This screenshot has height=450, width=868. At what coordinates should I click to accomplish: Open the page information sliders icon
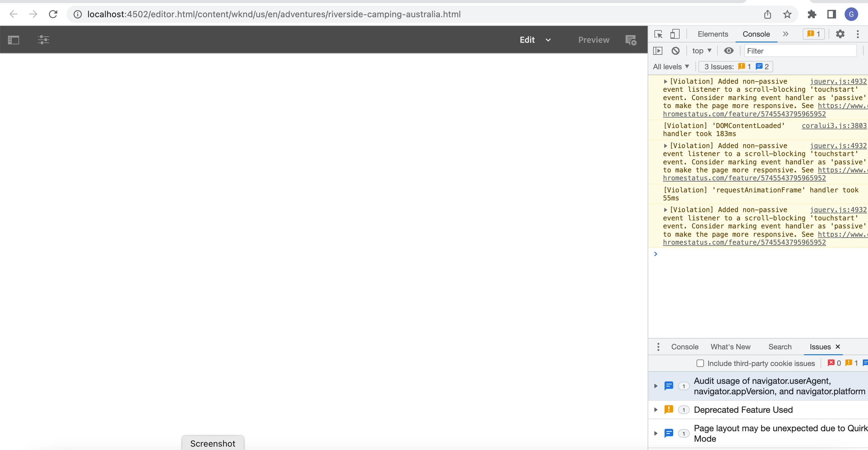[43, 40]
